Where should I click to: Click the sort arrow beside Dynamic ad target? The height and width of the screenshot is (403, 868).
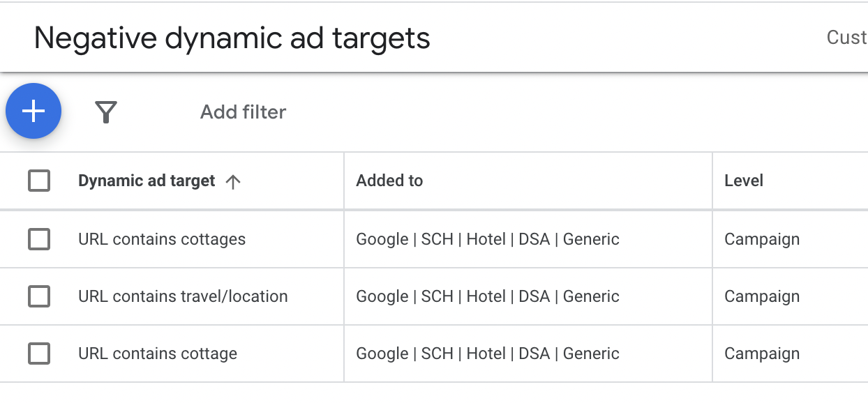(x=233, y=181)
